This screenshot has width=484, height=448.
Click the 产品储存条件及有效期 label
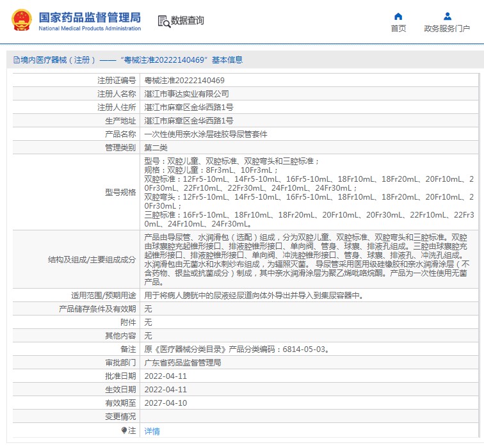click(x=97, y=309)
